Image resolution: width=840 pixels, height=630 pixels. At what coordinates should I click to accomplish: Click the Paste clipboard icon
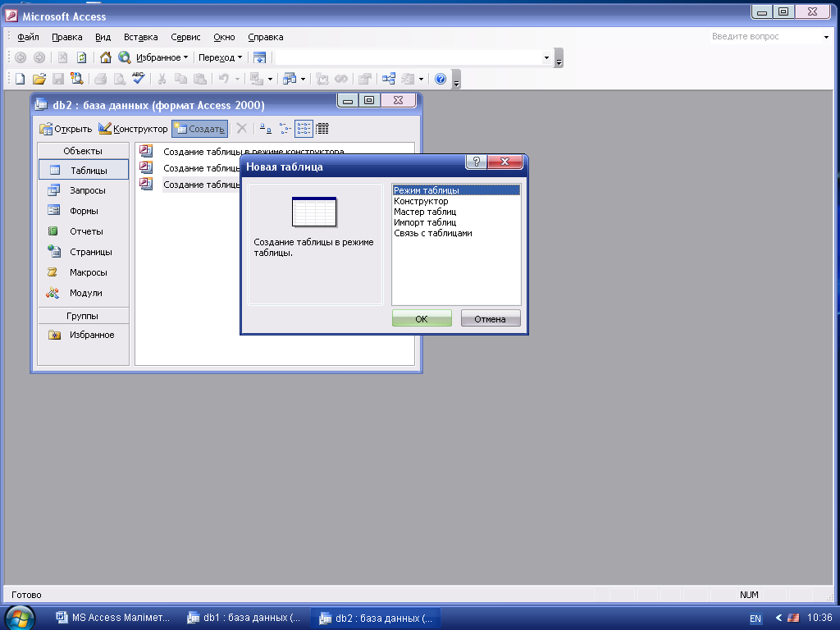[x=200, y=80]
